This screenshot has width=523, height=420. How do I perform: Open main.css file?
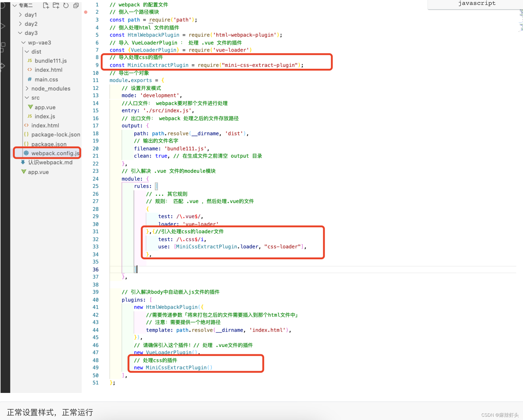pyautogui.click(x=46, y=79)
